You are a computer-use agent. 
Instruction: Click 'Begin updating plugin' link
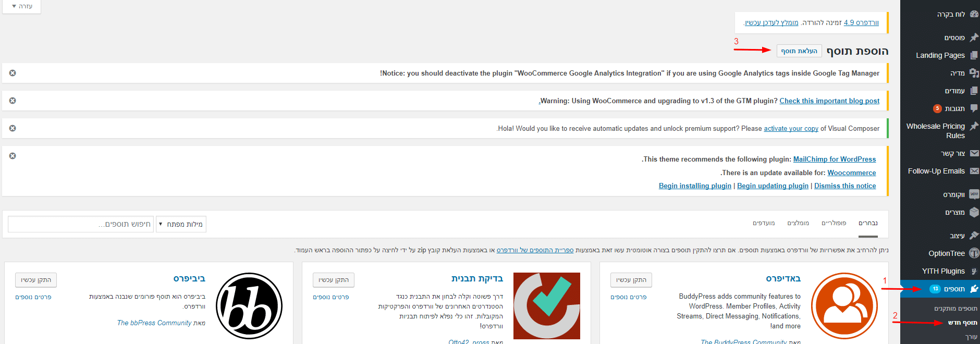(773, 186)
